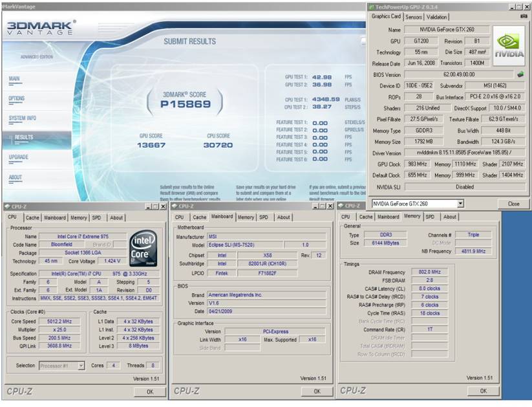The height and width of the screenshot is (407, 532).
Task: Close the CPU-Z Motherboard window
Action: click(x=330, y=206)
